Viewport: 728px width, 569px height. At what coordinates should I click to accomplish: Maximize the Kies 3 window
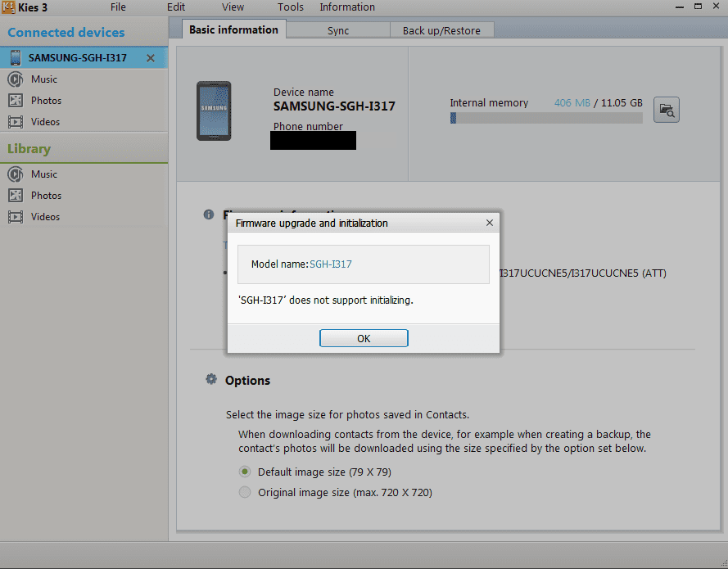pos(698,6)
